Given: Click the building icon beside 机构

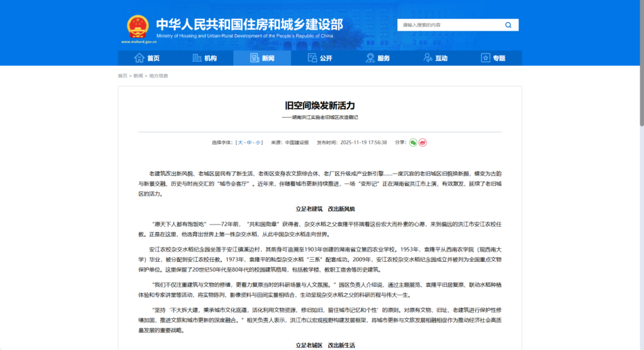Looking at the screenshot, I should [x=197, y=58].
